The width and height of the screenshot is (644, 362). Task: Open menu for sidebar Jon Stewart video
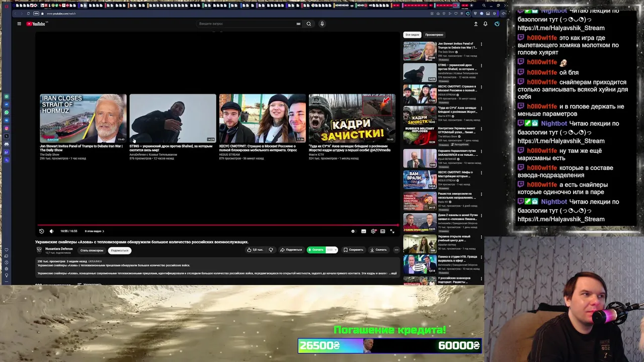(x=481, y=44)
